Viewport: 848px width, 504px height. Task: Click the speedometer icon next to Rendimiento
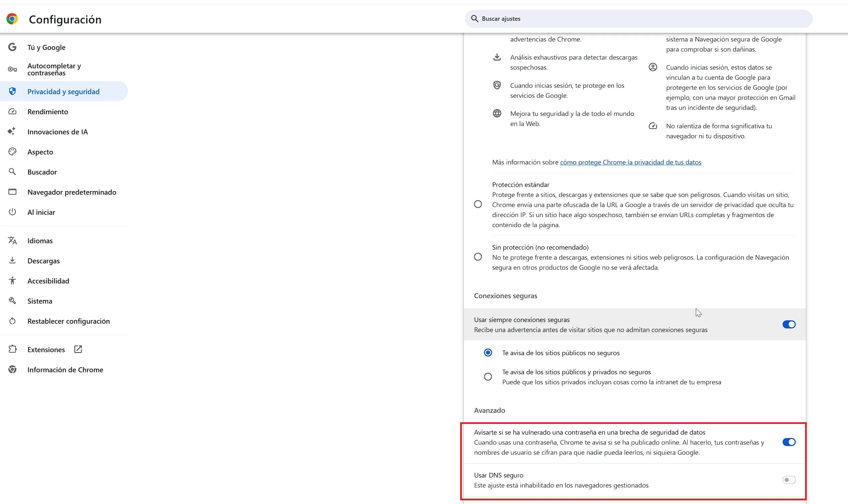pos(12,112)
